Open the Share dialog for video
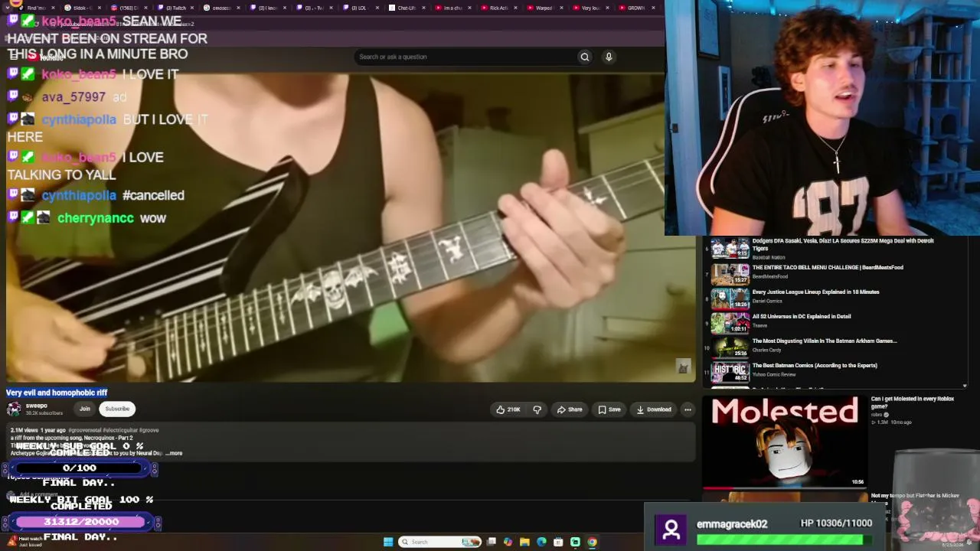 pyautogui.click(x=570, y=409)
